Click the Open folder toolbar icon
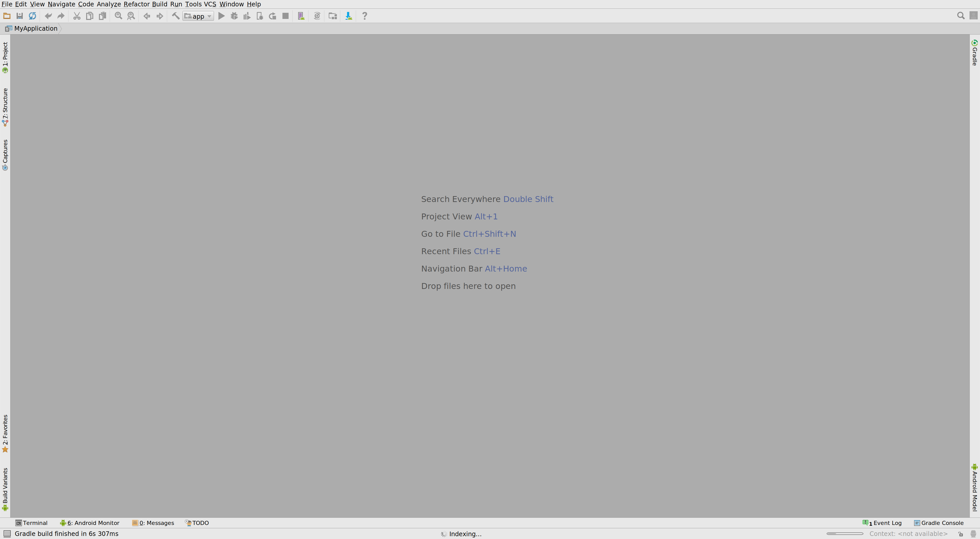This screenshot has height=539, width=980. click(6, 16)
